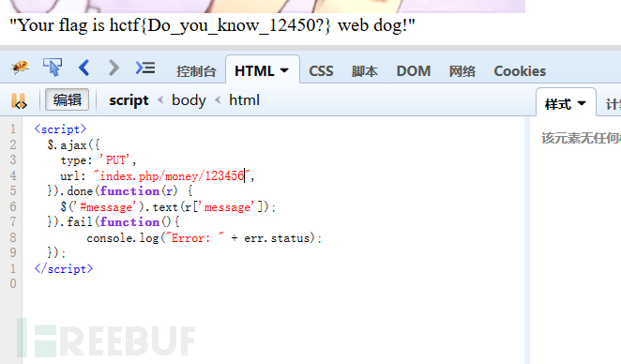Open the Firebug bug icon menu
The height and width of the screenshot is (364, 621).
[x=20, y=68]
